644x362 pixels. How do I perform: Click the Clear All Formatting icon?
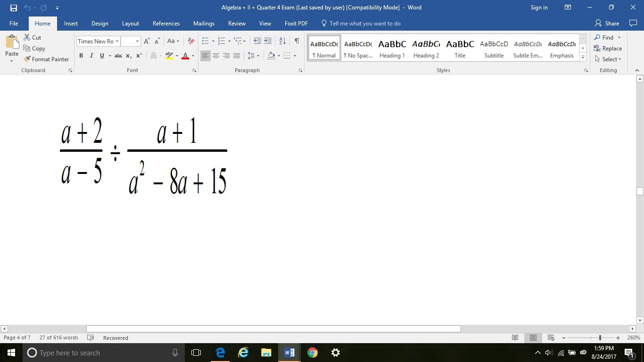coord(191,41)
